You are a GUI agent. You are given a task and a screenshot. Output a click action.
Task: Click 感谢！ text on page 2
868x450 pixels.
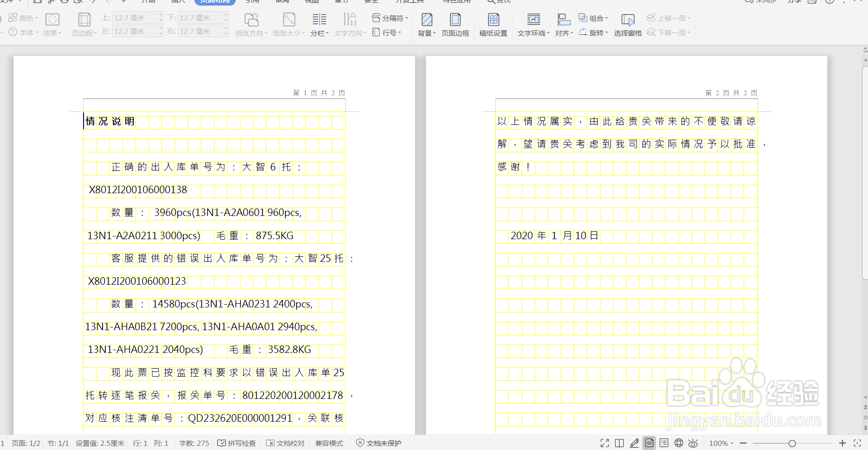[x=514, y=167]
